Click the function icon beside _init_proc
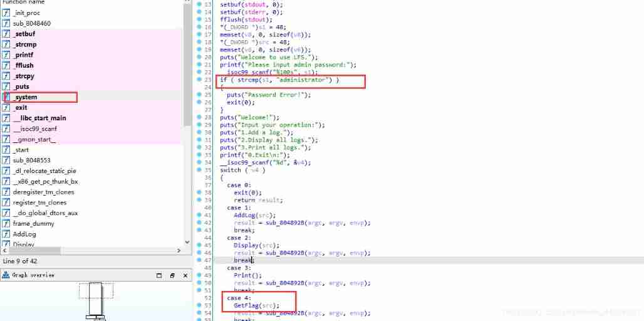Viewport: 644px width, 321px height. point(6,13)
